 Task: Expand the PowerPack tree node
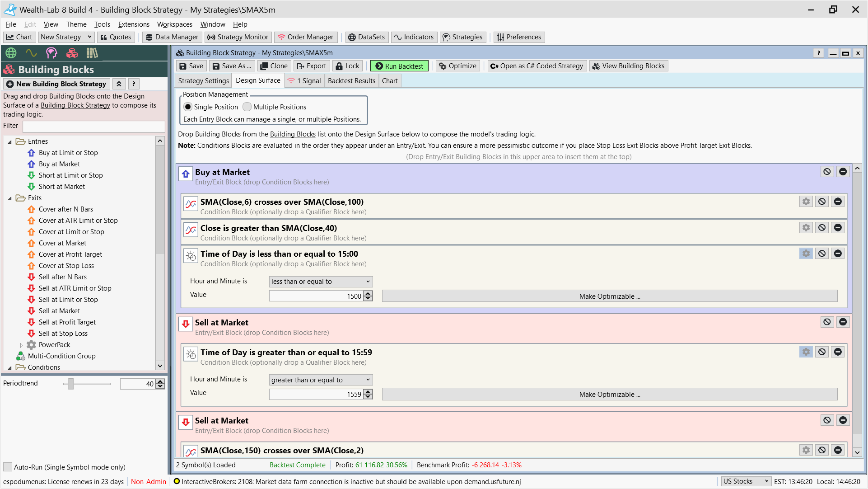(x=21, y=345)
